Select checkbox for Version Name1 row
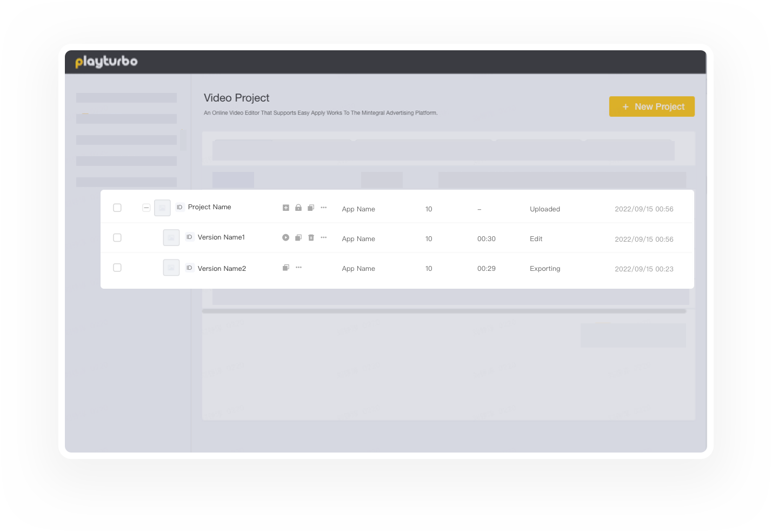Viewport: 772px width, 532px height. tap(117, 238)
